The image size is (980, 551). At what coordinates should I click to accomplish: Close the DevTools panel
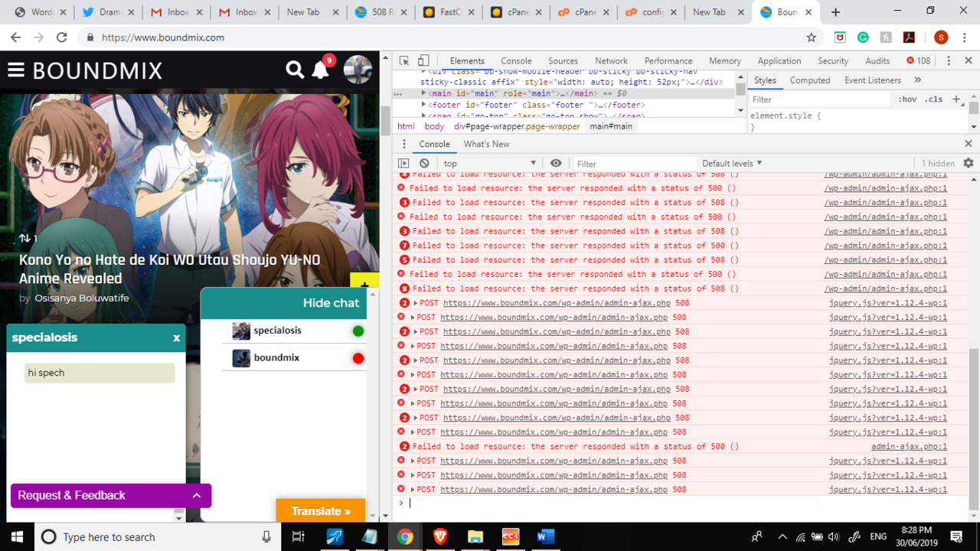pyautogui.click(x=968, y=60)
